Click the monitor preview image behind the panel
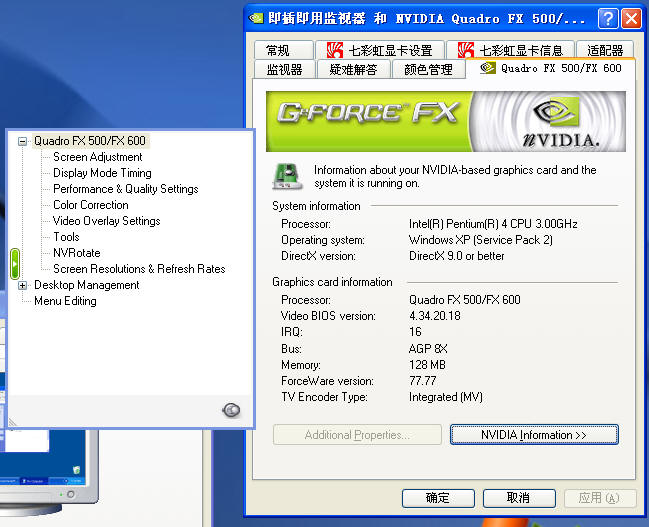Image resolution: width=649 pixels, height=527 pixels. (49, 472)
